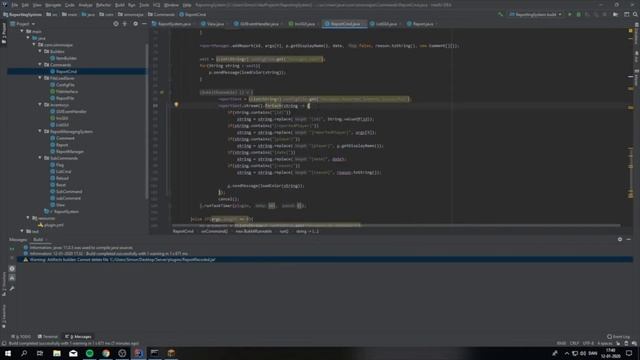Image resolution: width=640 pixels, height=360 pixels.
Task: Open the Build tab in Messages panel
Action: 38,240
